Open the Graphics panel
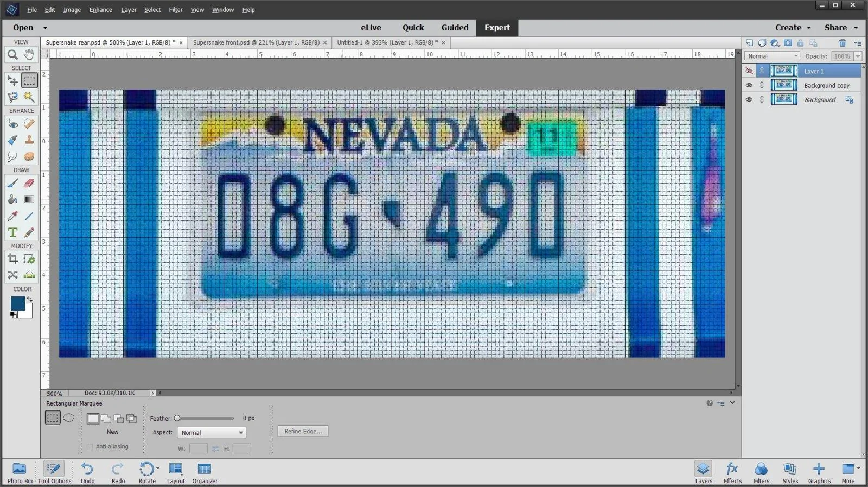Screen dimensions: 868x487 (x=819, y=473)
